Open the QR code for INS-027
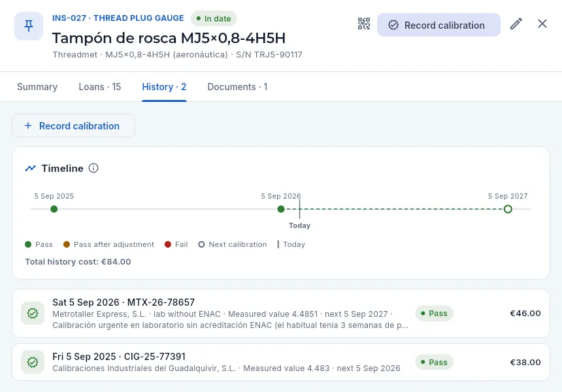 [x=364, y=24]
